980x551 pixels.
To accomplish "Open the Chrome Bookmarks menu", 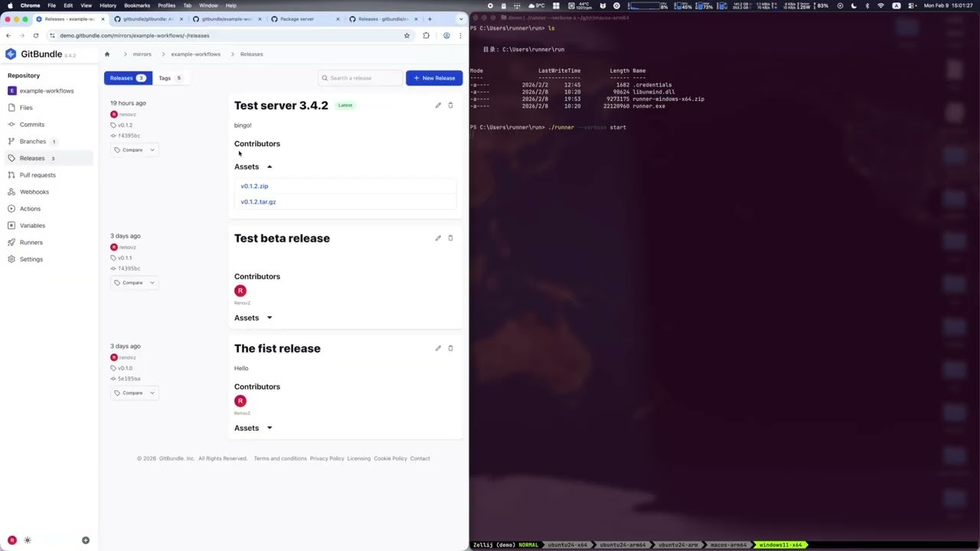I will [x=137, y=5].
